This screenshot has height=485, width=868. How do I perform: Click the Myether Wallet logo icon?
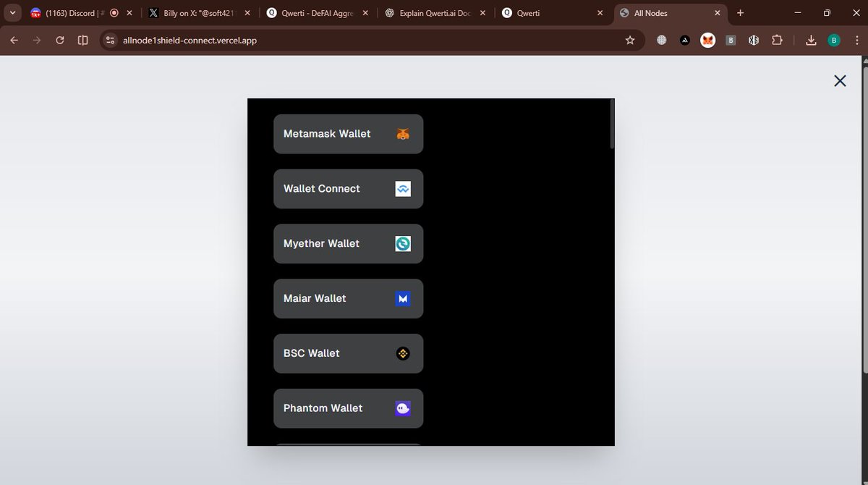[403, 244]
